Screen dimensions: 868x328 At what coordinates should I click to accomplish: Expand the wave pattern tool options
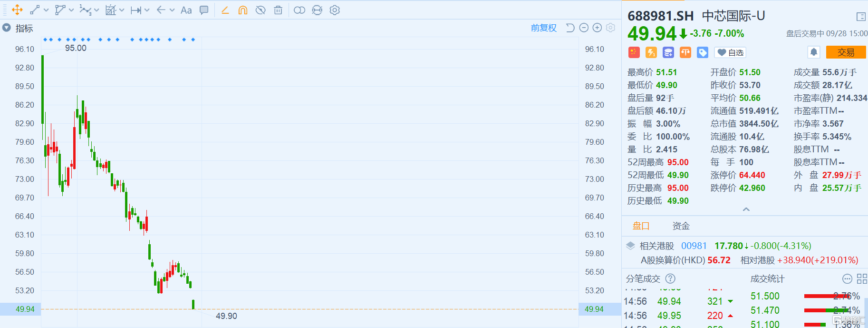96,10
